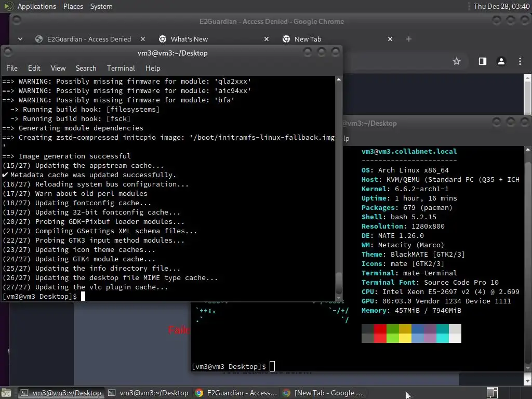The image size is (532, 399).
Task: Bookmark this page with star icon
Action: point(457,61)
